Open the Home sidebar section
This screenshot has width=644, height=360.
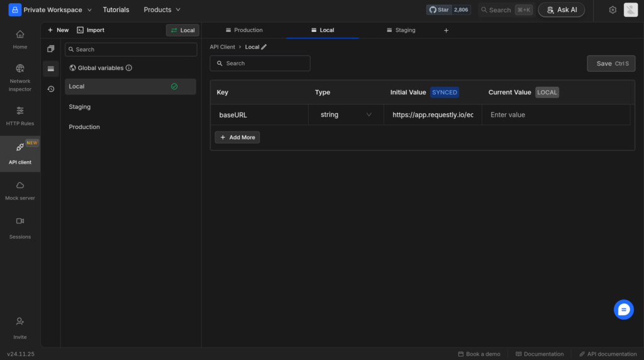(19, 40)
